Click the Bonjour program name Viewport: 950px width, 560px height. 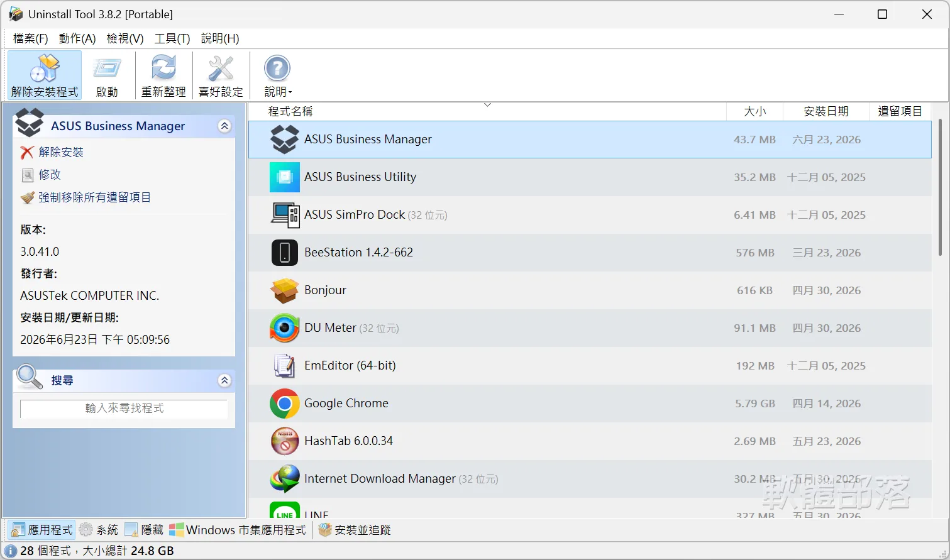point(326,290)
